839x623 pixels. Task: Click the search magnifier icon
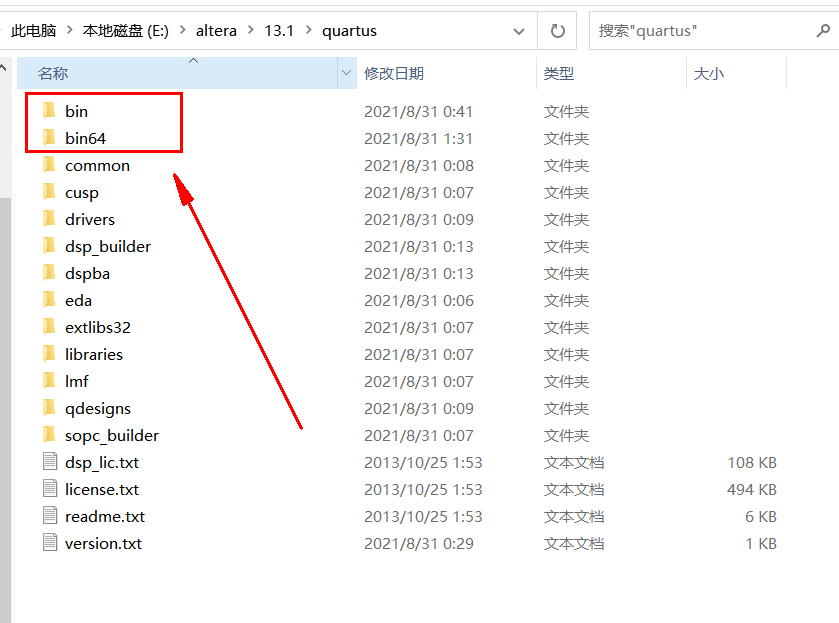[x=822, y=30]
